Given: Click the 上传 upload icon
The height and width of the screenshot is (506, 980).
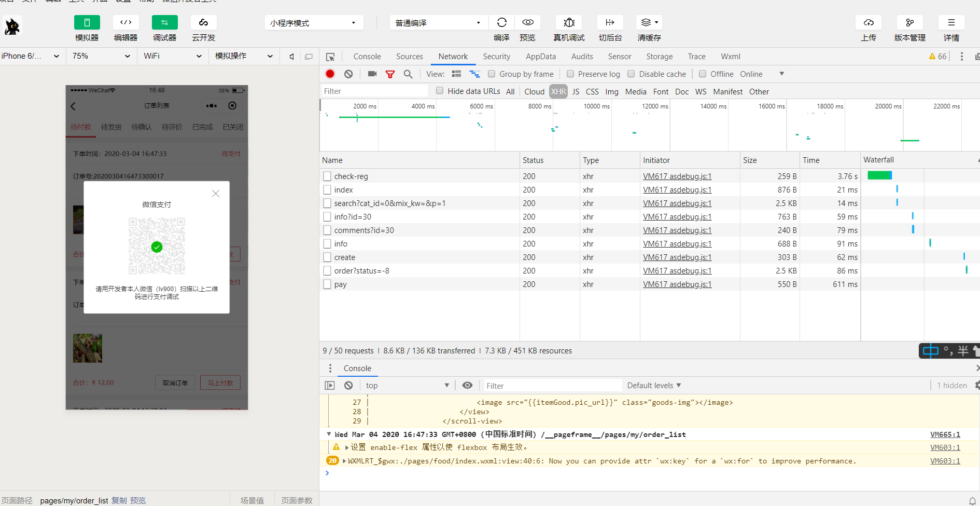Looking at the screenshot, I should tap(869, 22).
